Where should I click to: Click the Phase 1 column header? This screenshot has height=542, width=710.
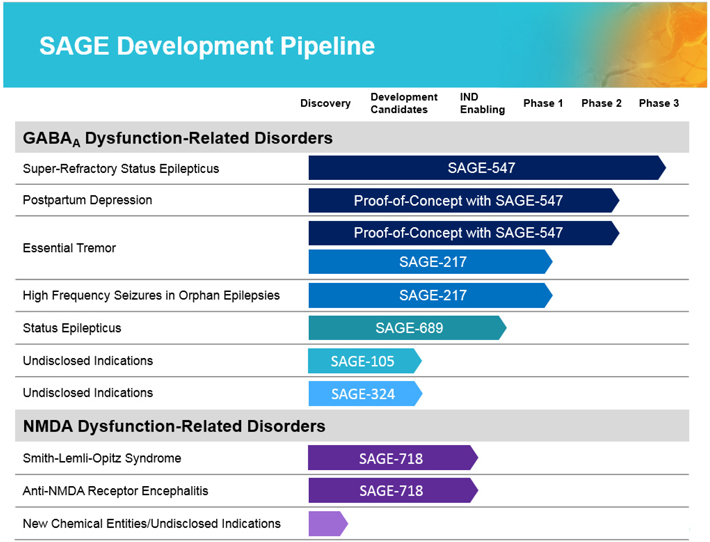pyautogui.click(x=543, y=104)
